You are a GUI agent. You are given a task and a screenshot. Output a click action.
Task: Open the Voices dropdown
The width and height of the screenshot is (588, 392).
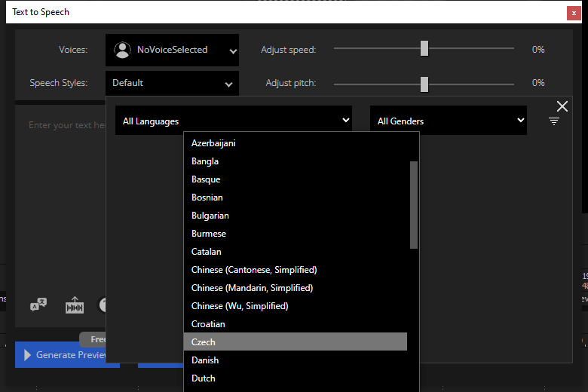172,50
